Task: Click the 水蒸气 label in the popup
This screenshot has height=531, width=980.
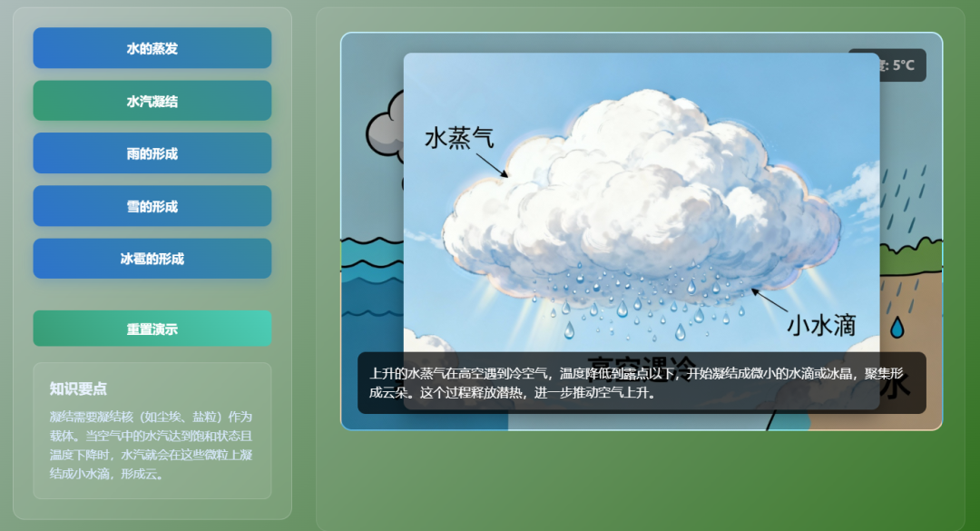Action: point(459,138)
